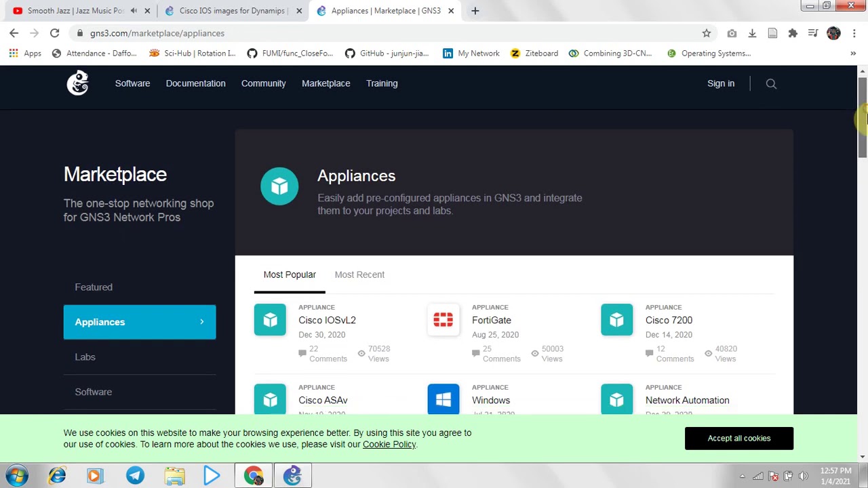This screenshot has height=488, width=868.
Task: Open Telegram from the taskbar
Action: (135, 476)
